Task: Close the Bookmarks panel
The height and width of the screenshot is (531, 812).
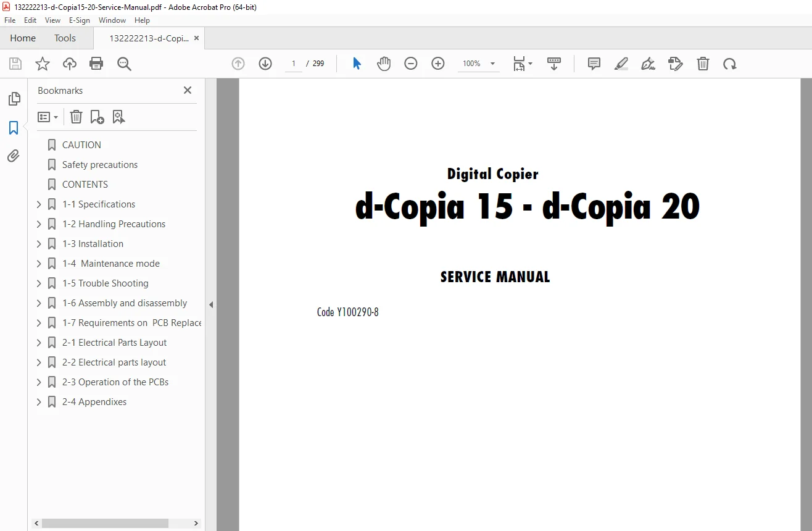Action: [x=188, y=90]
